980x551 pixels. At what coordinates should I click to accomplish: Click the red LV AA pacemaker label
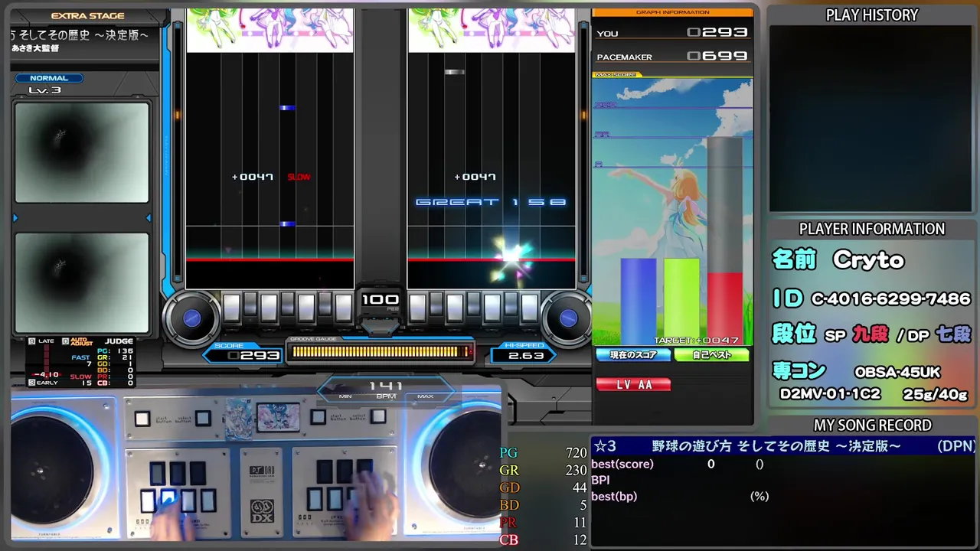[634, 385]
